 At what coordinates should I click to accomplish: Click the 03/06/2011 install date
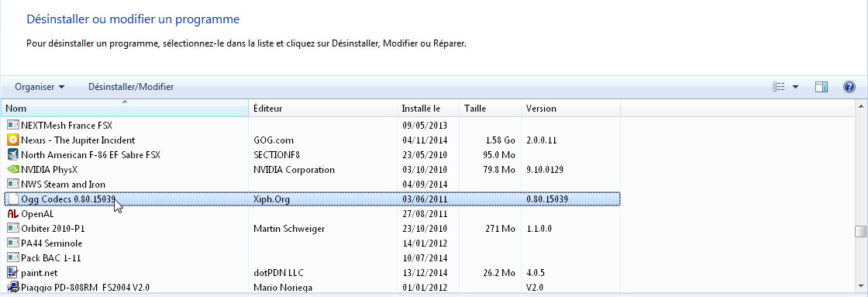[x=425, y=199]
